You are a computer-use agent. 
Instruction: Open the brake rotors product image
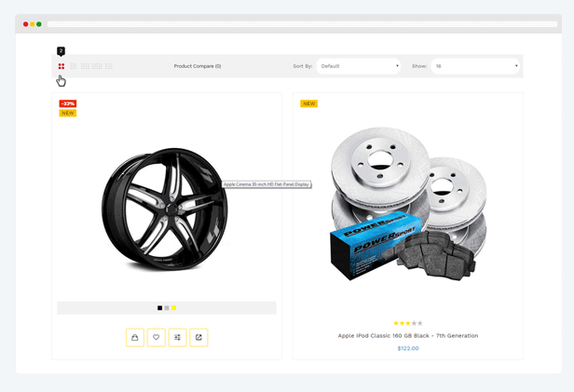(408, 204)
